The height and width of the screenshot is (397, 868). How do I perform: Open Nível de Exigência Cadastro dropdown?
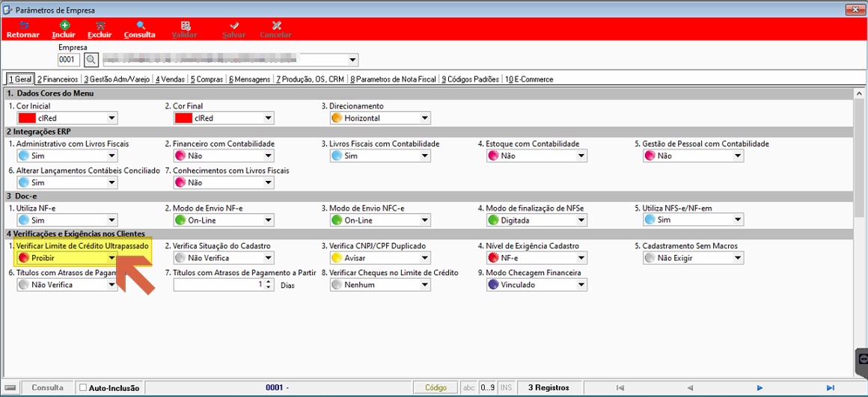(581, 258)
